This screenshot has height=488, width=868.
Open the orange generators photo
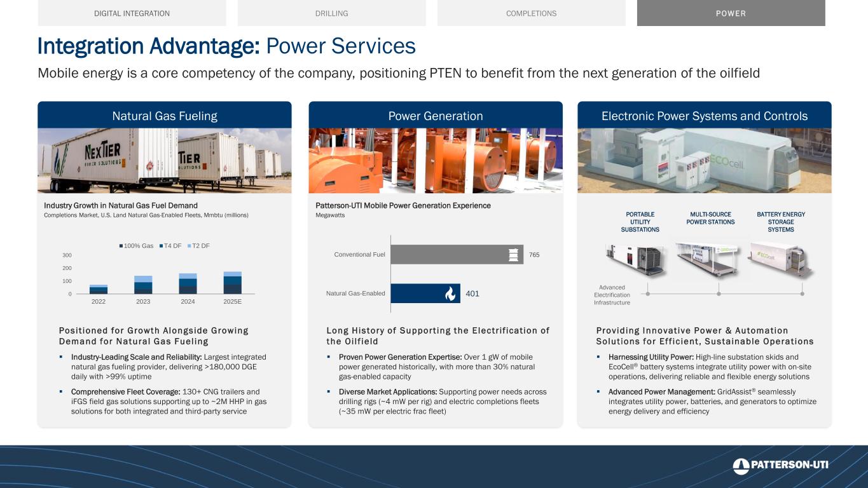click(x=436, y=161)
